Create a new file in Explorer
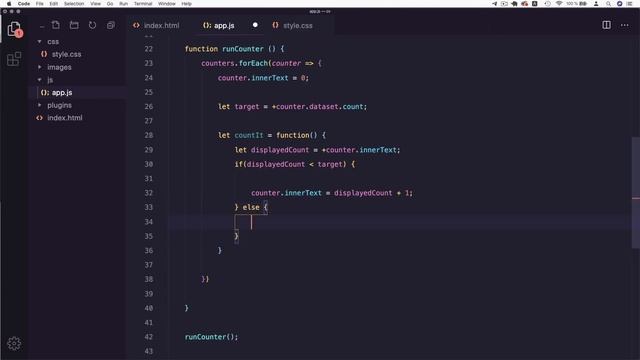This screenshot has width=640, height=360. click(x=56, y=25)
